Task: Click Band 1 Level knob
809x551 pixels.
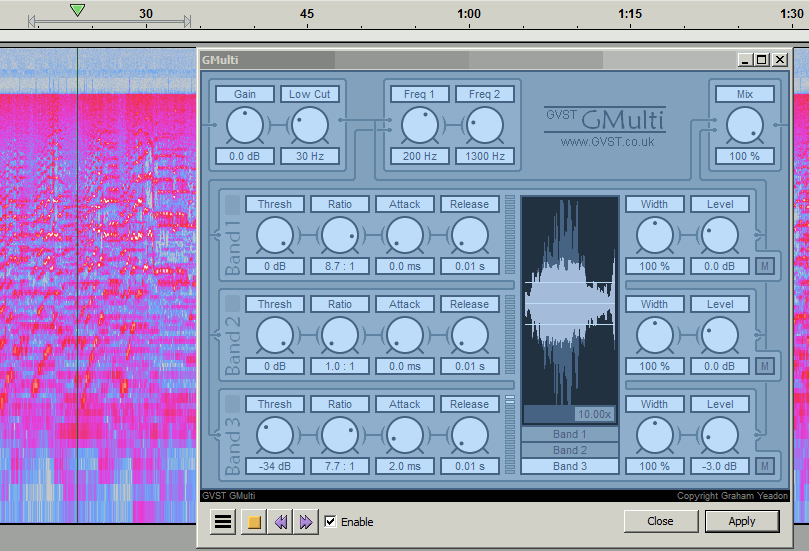Action: [720, 235]
